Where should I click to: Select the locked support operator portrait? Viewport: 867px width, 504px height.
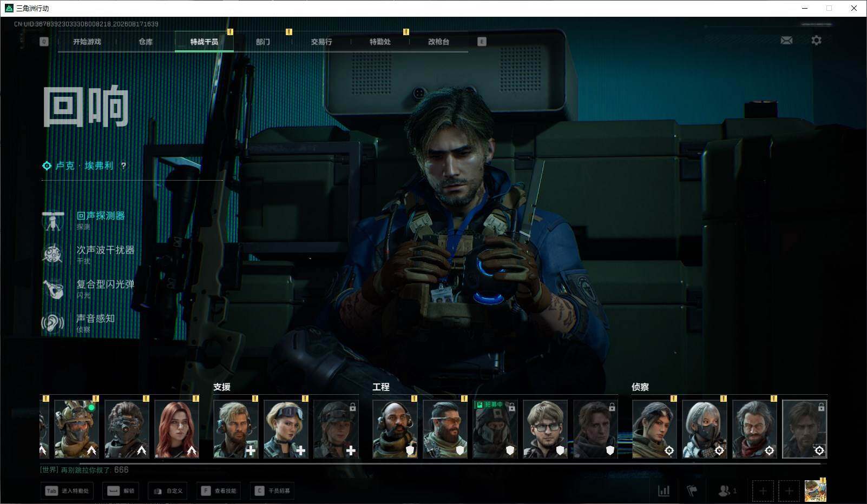point(336,429)
